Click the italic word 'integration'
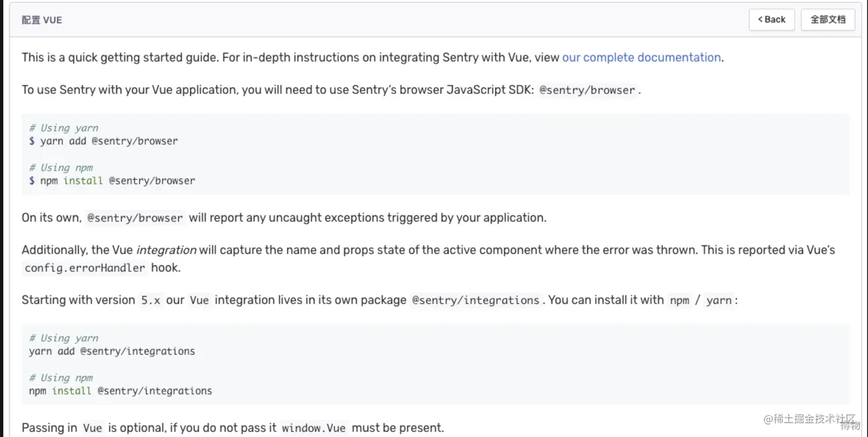The image size is (868, 437). (x=166, y=250)
